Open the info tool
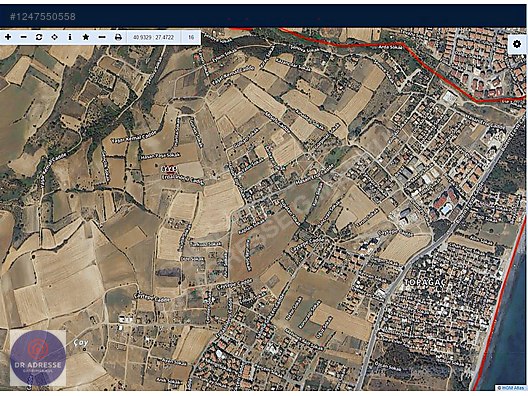 (x=70, y=37)
